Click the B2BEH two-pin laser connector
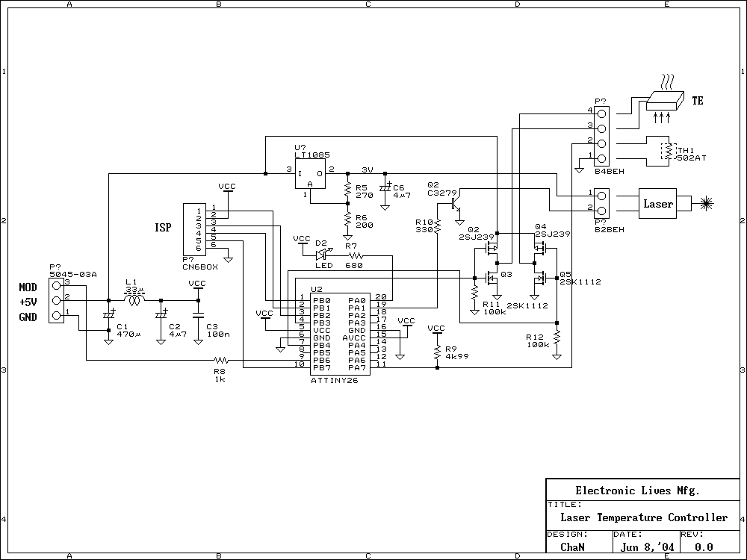 (x=601, y=200)
